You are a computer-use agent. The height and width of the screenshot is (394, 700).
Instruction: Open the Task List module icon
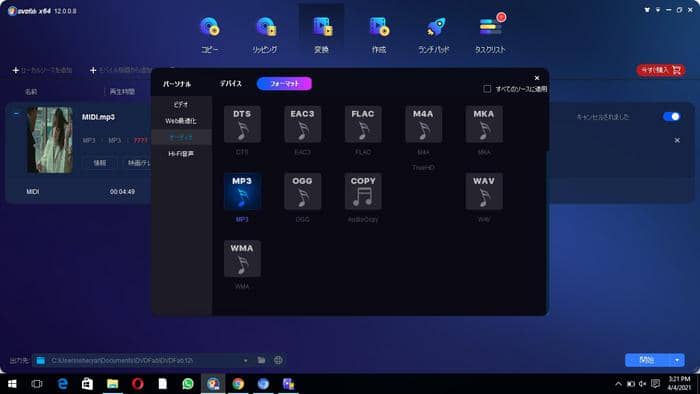[490, 35]
